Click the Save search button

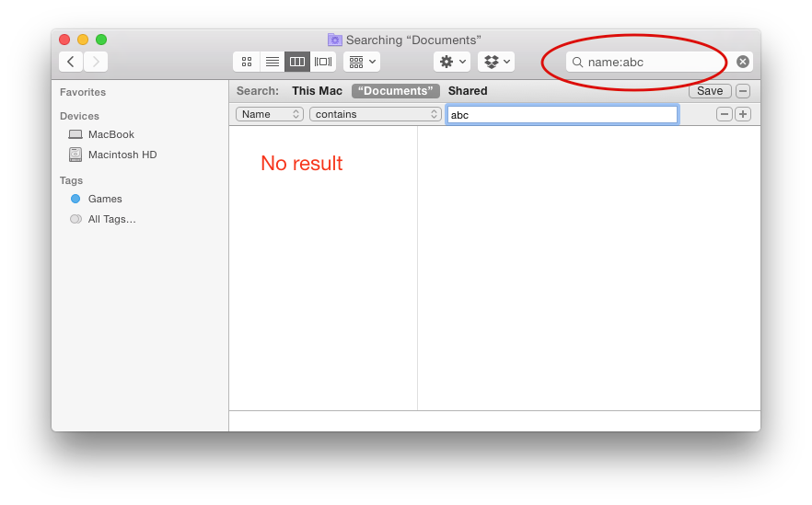pyautogui.click(x=710, y=91)
